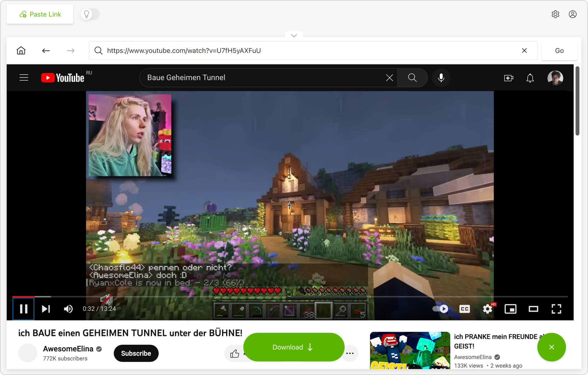588x375 pixels.
Task: Subscribe to AwesomeElina's channel
Action: click(136, 353)
